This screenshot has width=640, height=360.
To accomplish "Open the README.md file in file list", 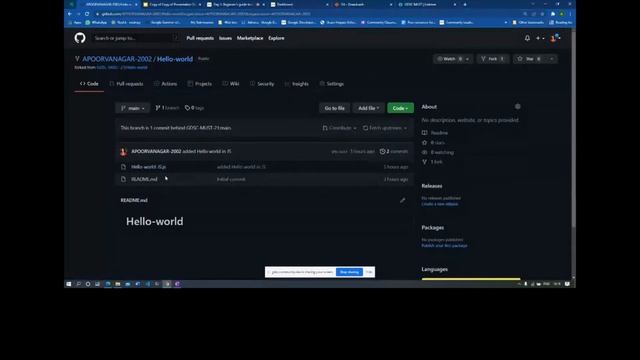I will 144,179.
